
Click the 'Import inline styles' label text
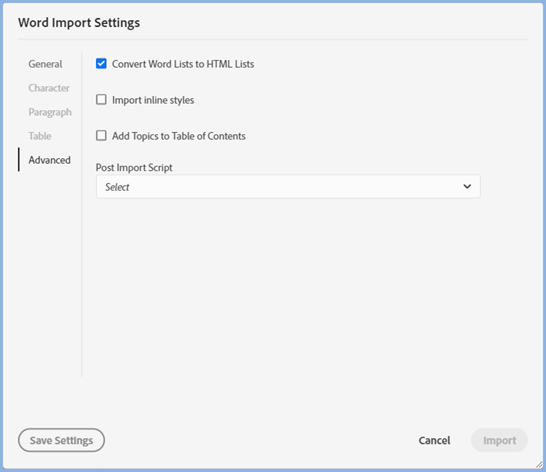153,100
